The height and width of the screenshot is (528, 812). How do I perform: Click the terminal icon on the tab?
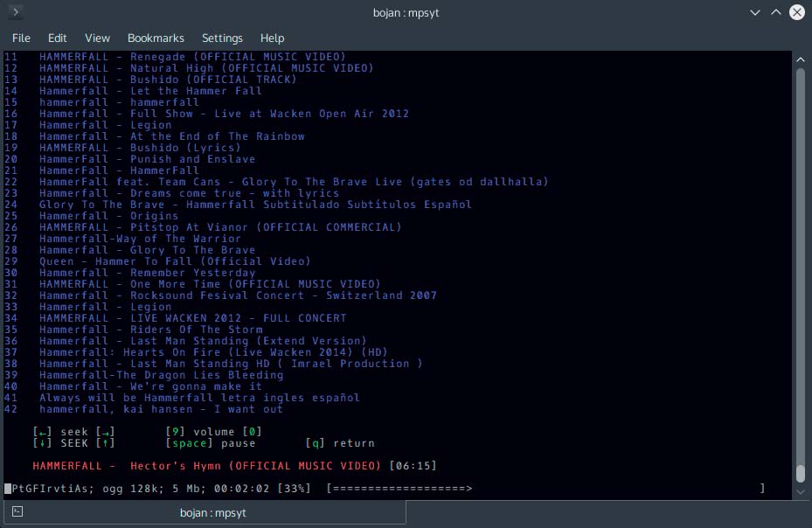17,512
